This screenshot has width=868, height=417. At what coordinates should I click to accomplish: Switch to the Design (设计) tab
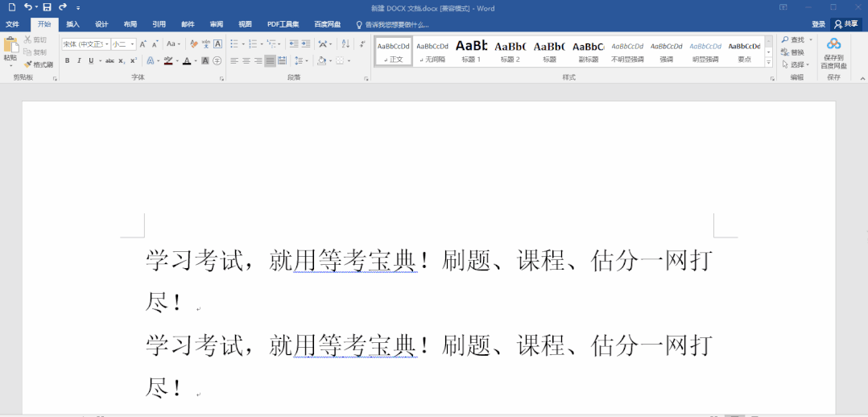[x=101, y=24]
